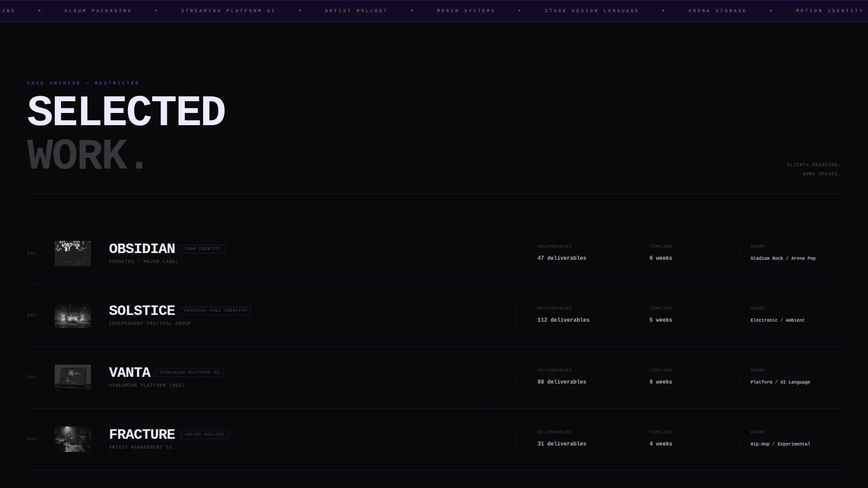The image size is (868, 488).
Task: Click the star separator after MERCH SYSTEMS
Action: tap(520, 11)
